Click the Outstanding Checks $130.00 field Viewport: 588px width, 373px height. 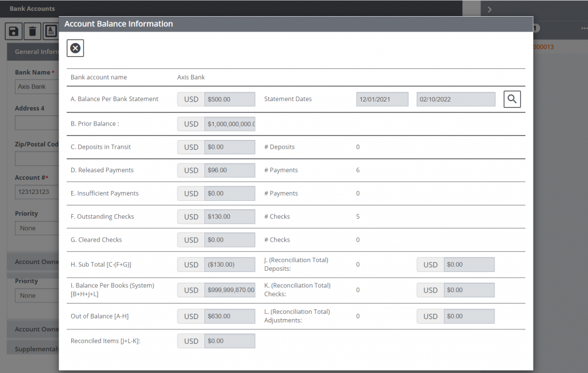coord(229,217)
